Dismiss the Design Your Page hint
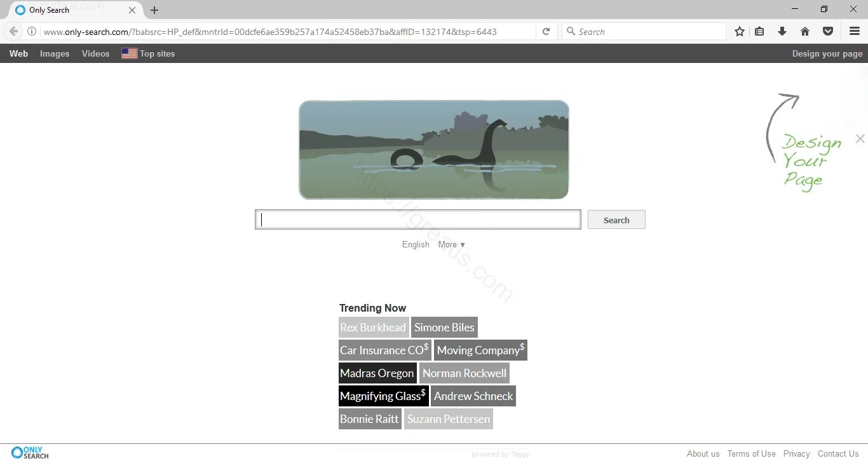868x463 pixels. (860, 139)
